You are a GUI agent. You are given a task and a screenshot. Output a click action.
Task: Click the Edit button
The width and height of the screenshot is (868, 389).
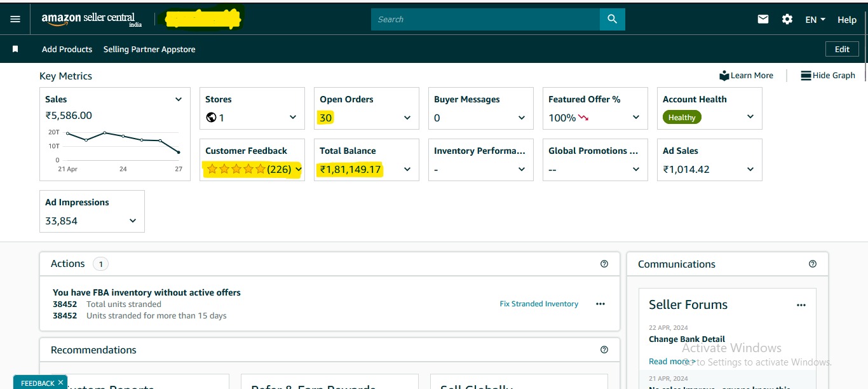[842, 49]
